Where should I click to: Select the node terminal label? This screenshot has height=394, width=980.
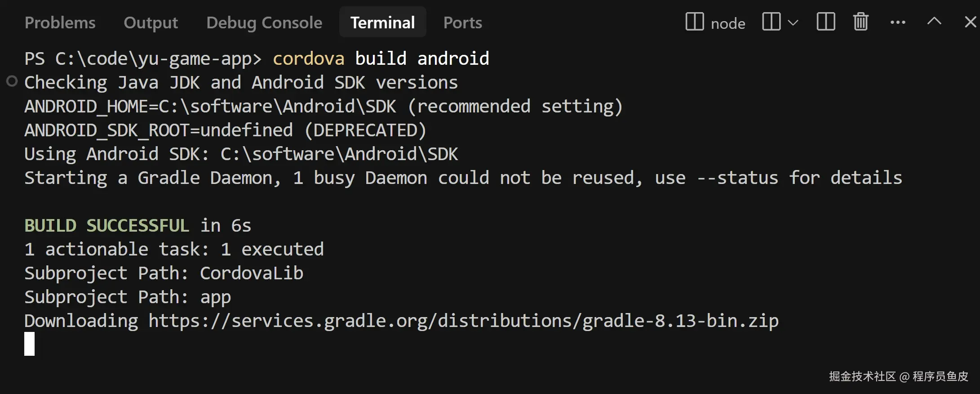[728, 23]
